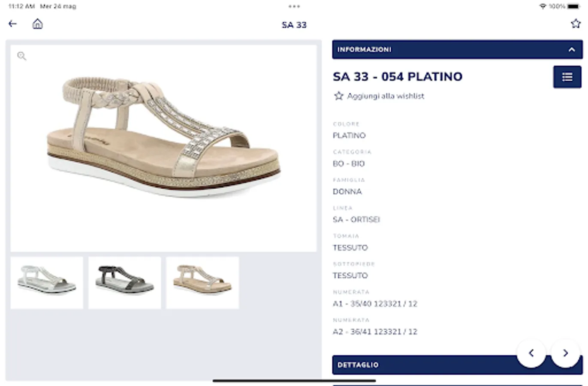The height and width of the screenshot is (386, 588).
Task: Go to previous product arrow
Action: [531, 353]
